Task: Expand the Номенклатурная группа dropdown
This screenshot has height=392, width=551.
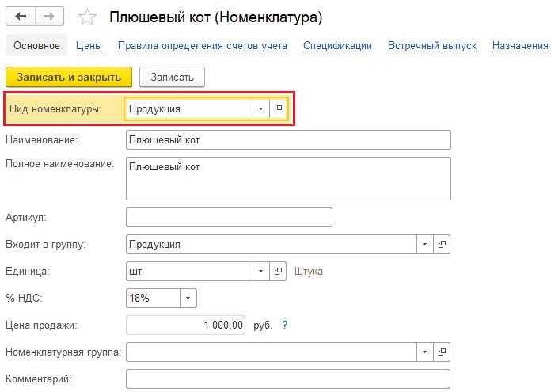Action: click(x=424, y=352)
